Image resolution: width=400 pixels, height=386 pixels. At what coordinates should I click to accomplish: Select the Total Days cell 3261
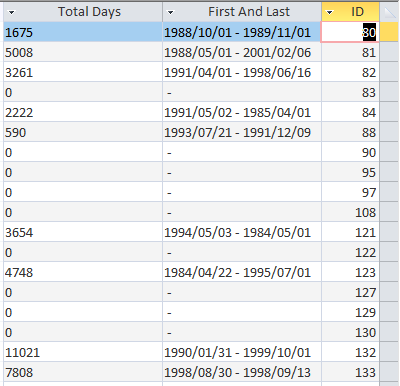click(83, 72)
